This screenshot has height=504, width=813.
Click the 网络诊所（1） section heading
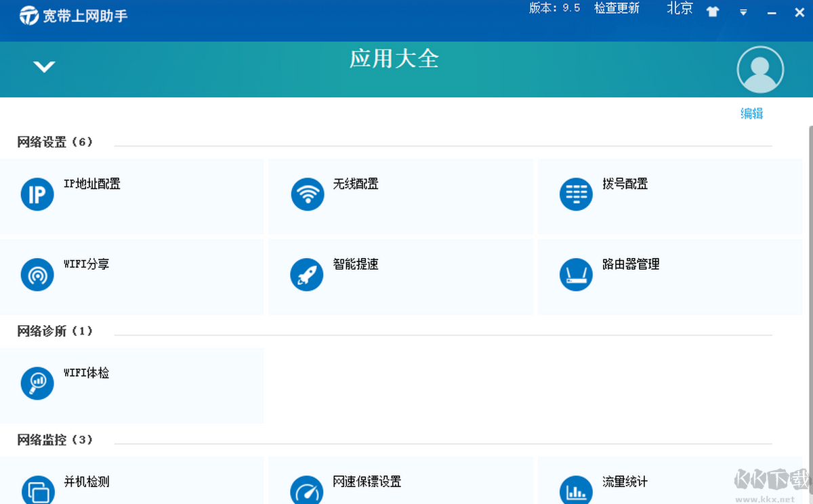pos(55,331)
